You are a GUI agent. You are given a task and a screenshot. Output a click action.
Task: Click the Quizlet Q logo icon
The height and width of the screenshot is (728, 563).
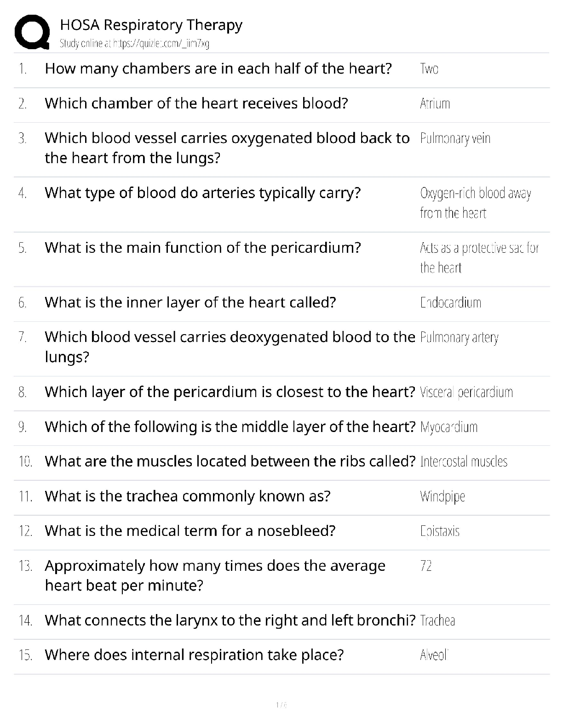pyautogui.click(x=32, y=32)
